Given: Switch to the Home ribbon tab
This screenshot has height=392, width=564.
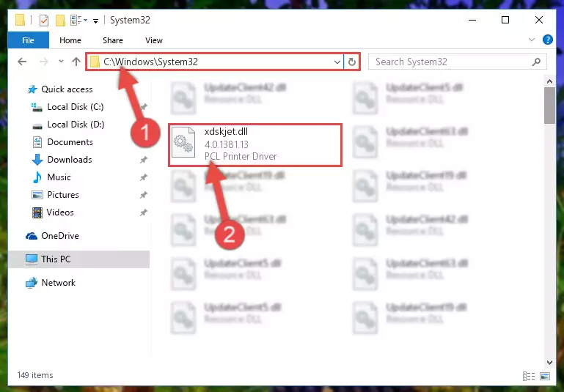Looking at the screenshot, I should (x=70, y=40).
